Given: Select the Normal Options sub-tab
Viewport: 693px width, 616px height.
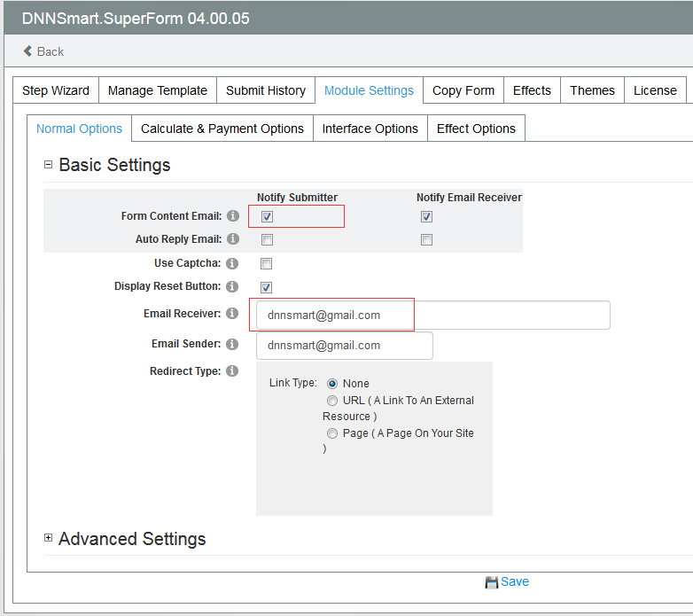Looking at the screenshot, I should (79, 129).
